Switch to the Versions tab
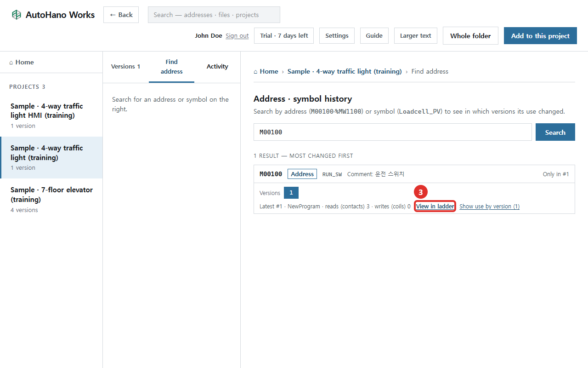The image size is (588, 368). click(x=125, y=67)
